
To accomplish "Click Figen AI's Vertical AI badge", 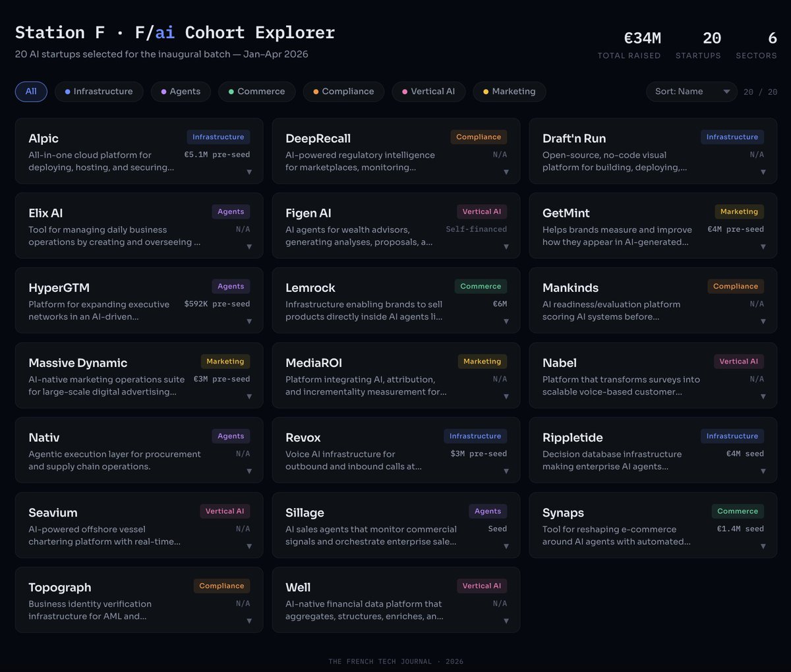I will click(x=482, y=211).
